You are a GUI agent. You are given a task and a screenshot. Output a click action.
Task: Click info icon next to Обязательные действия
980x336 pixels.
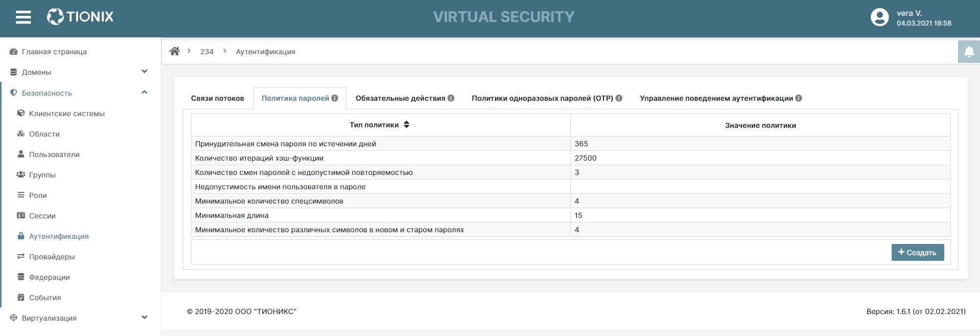tap(451, 98)
